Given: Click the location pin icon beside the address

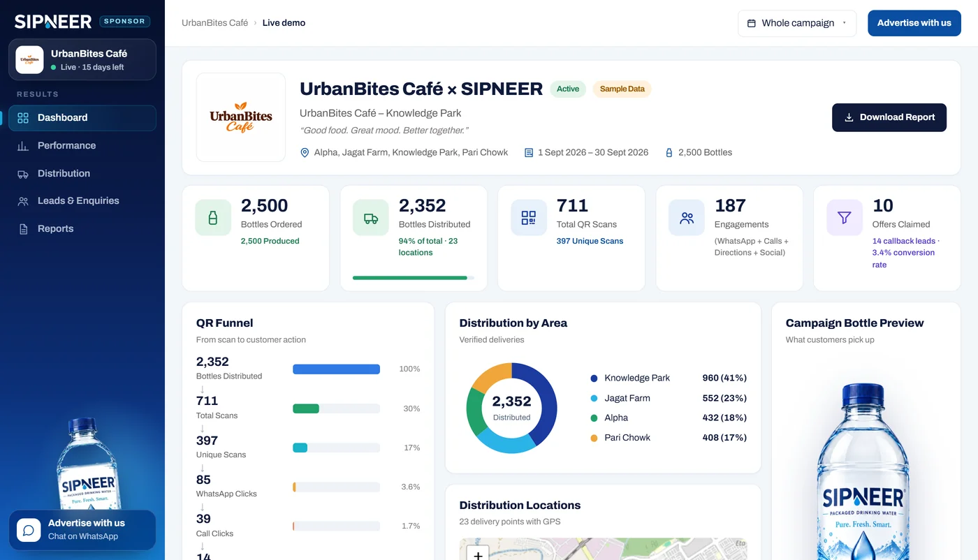Looking at the screenshot, I should 305,152.
